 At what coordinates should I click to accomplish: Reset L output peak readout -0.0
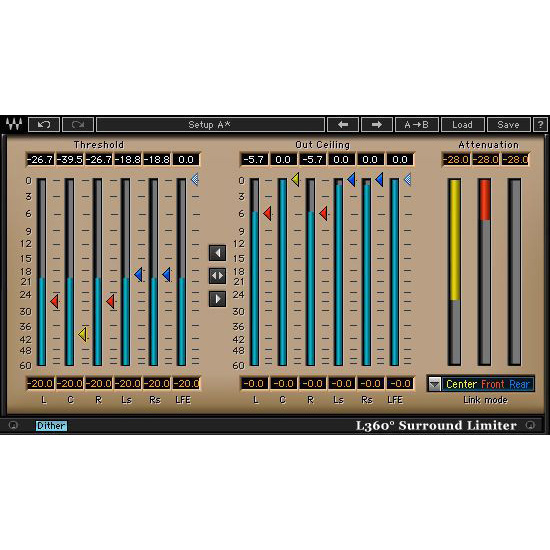[x=254, y=383]
